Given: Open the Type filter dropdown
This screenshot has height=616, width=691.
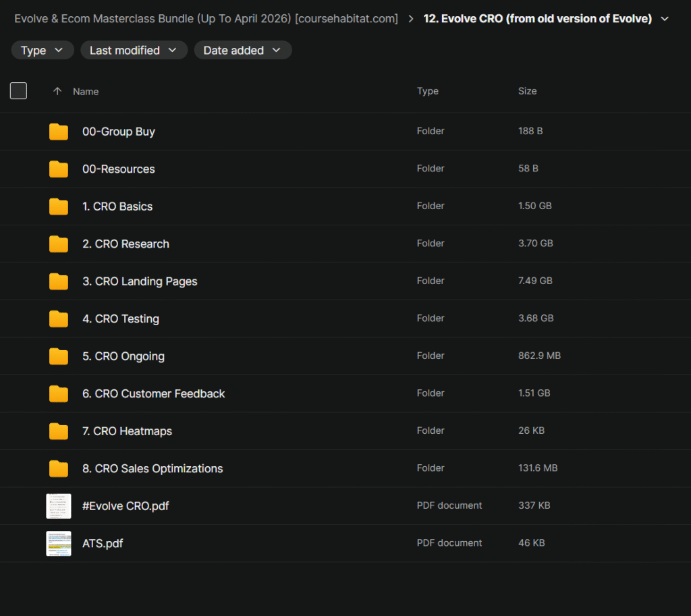Looking at the screenshot, I should [x=42, y=51].
